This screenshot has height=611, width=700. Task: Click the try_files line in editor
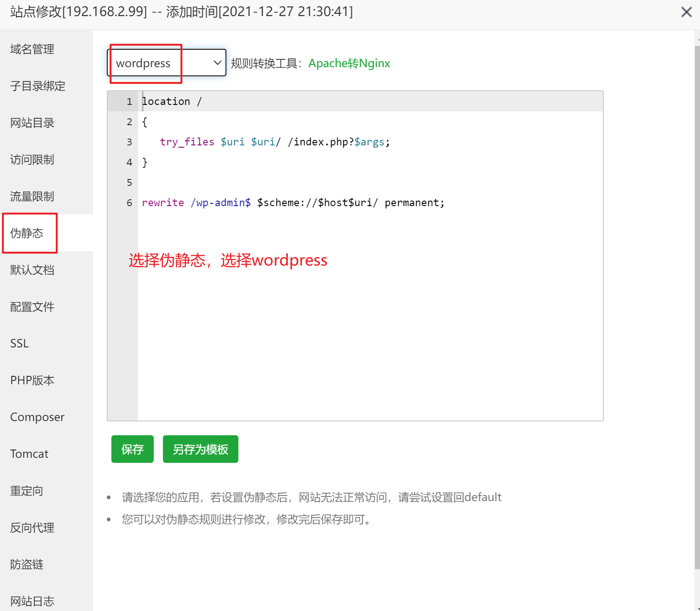[x=275, y=142]
